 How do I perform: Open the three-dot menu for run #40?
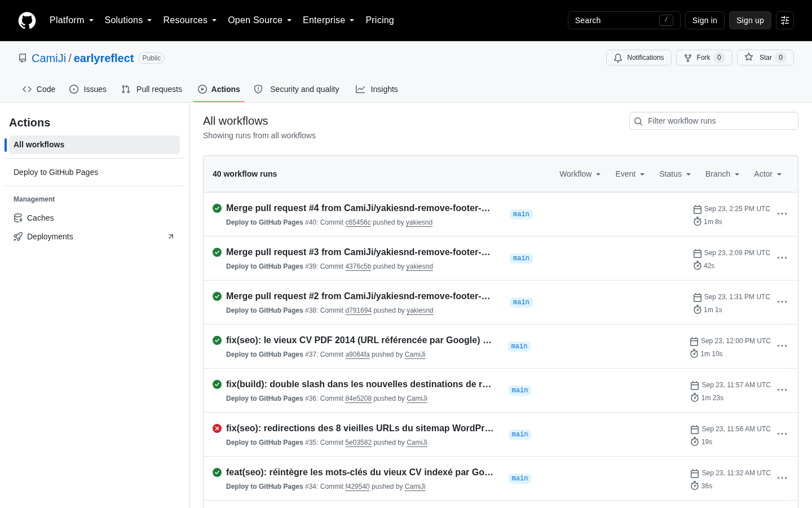point(782,214)
